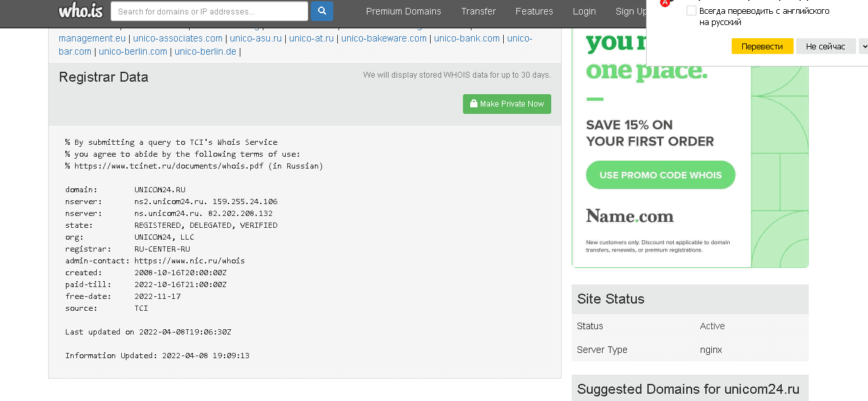The image size is (868, 401).
Task: Click the Name.com logo in ad
Action: [630, 216]
